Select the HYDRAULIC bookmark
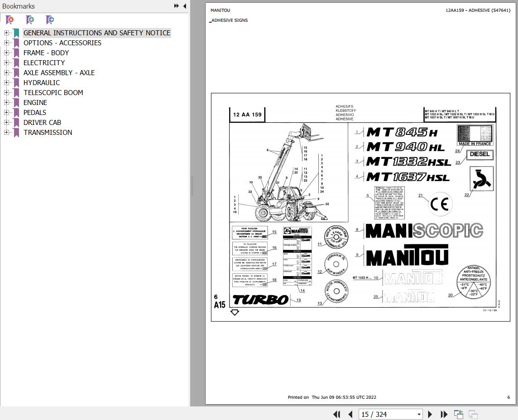 coord(42,82)
